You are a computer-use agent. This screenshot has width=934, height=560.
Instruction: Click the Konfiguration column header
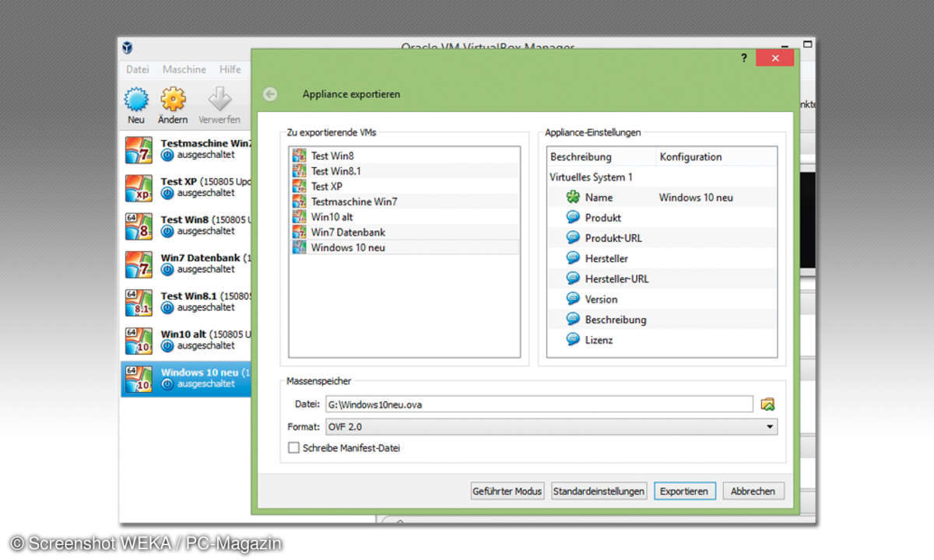[x=716, y=156]
